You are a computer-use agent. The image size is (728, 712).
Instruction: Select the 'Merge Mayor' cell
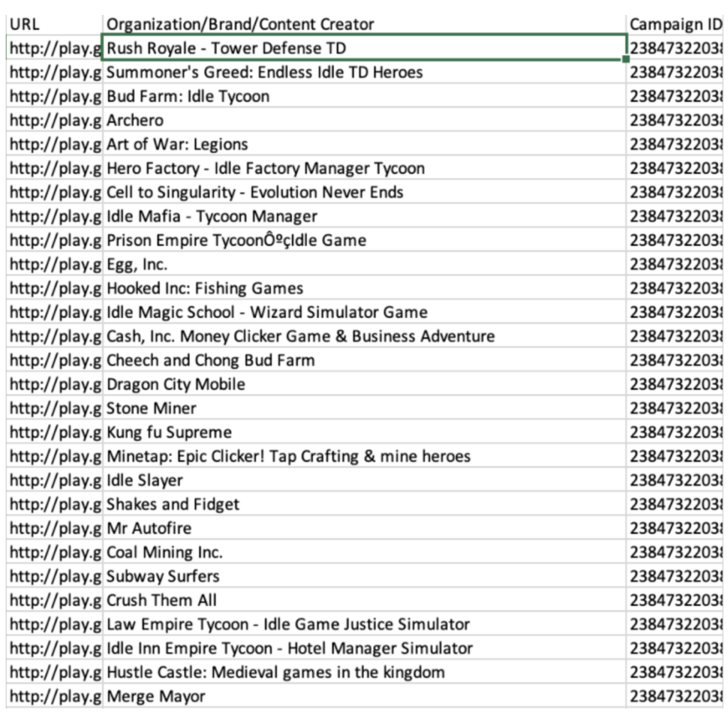364,696
